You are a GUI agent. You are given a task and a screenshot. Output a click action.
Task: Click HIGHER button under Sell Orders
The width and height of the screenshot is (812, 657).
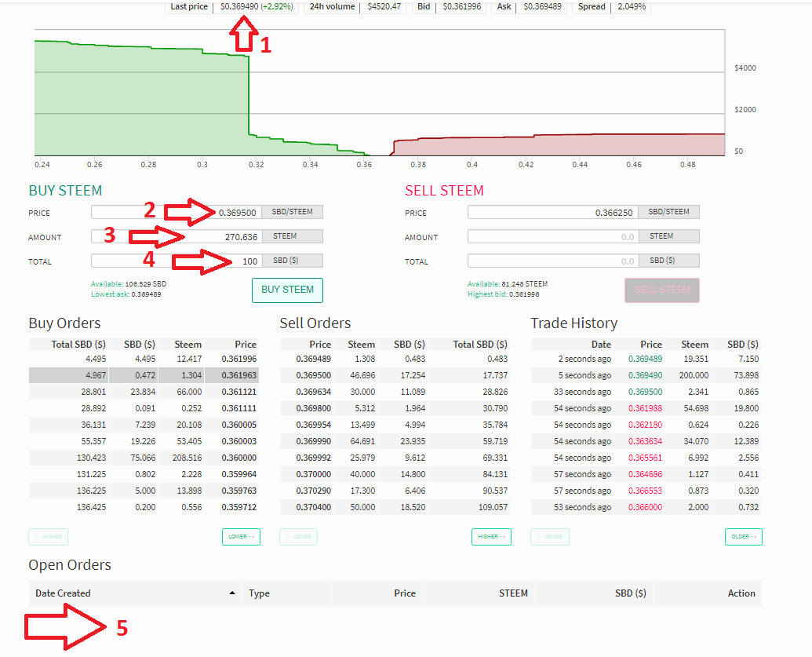click(x=491, y=537)
